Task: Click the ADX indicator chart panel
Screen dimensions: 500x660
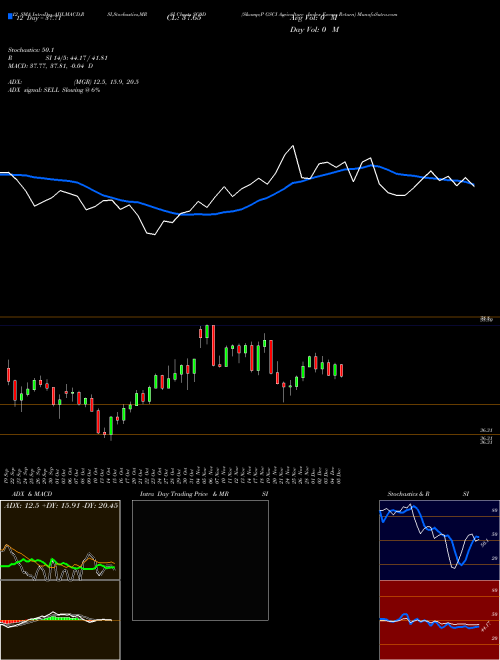Action: 60,540
